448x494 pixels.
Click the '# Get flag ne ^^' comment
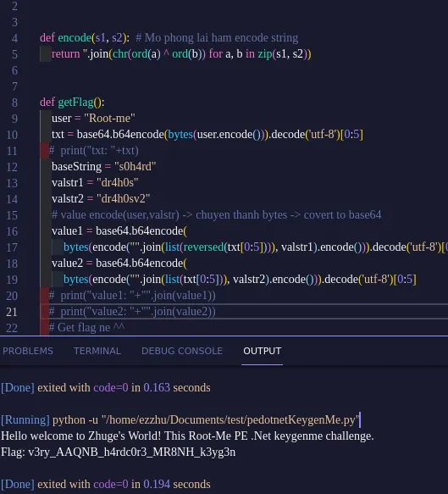point(86,327)
